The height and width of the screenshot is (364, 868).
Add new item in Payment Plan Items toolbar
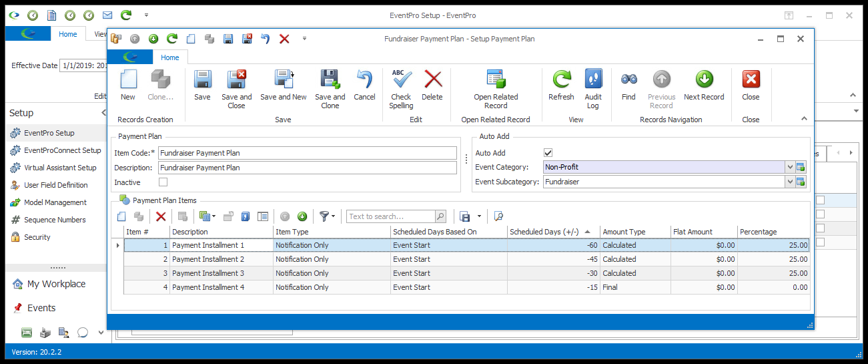point(121,216)
